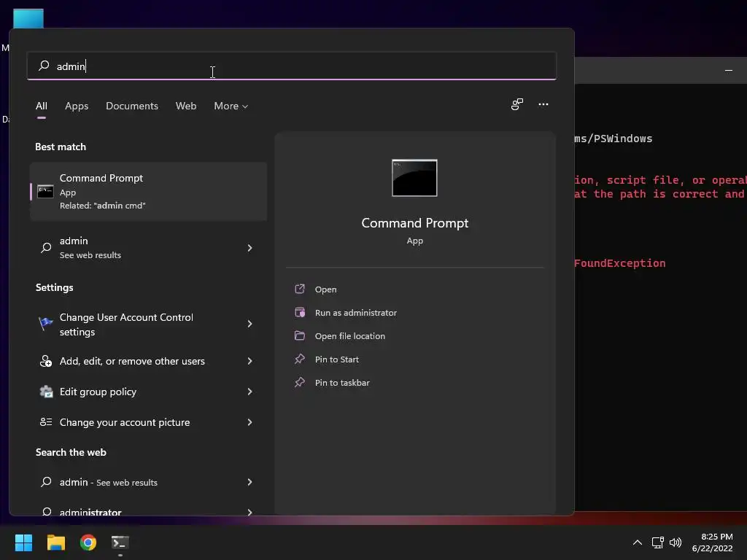The height and width of the screenshot is (560, 747).
Task: Open the network status tray icon
Action: [657, 542]
